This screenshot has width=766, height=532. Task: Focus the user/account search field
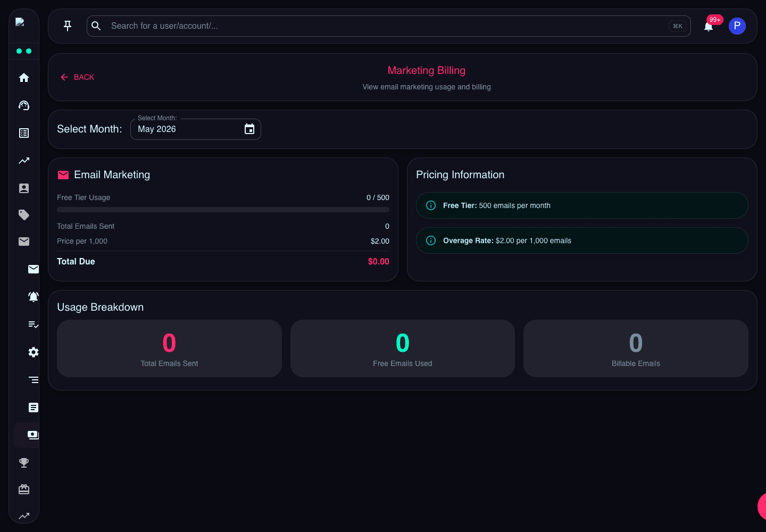tap(388, 26)
